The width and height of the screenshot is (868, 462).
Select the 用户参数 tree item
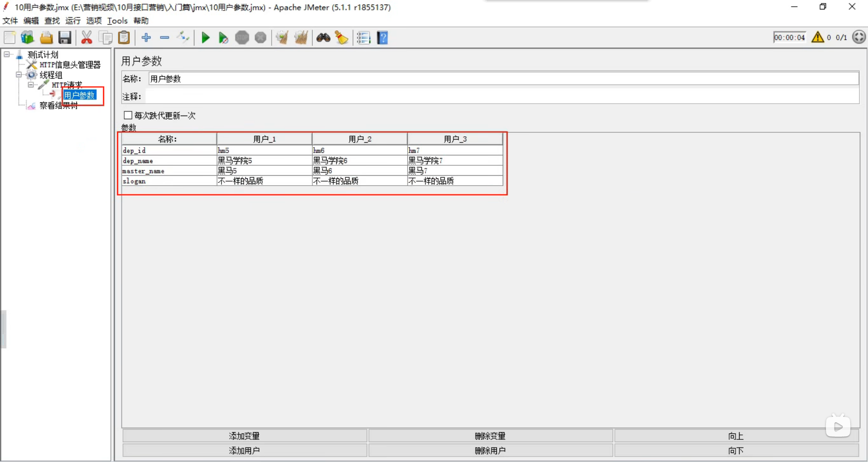(79, 95)
